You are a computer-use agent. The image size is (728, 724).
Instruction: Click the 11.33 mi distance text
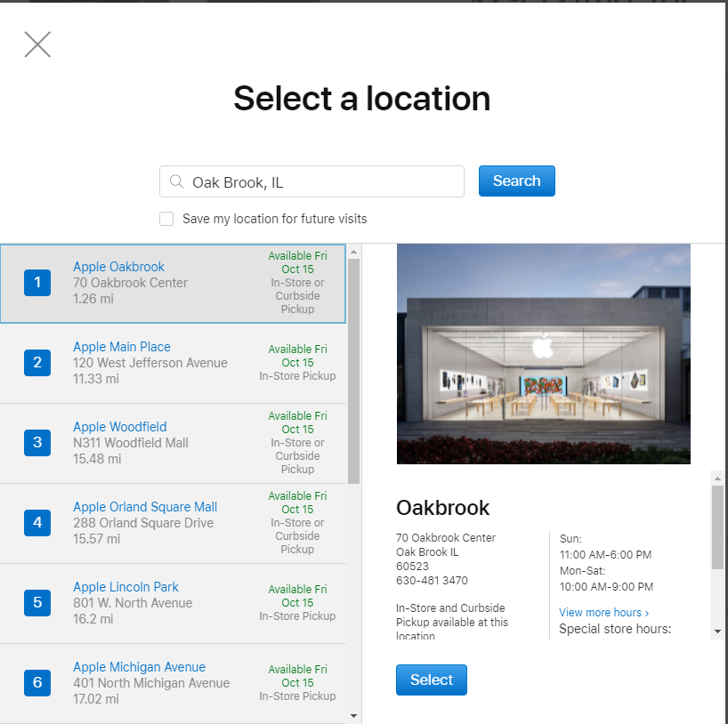(x=96, y=379)
